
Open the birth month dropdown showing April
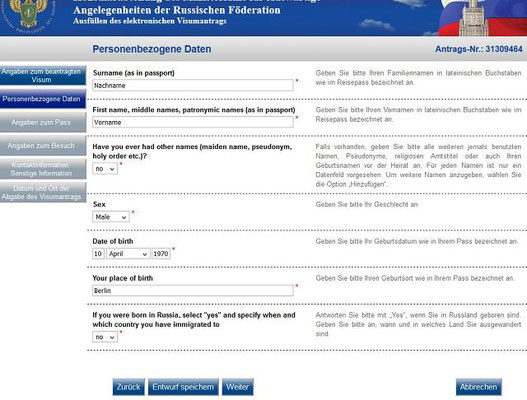click(128, 254)
